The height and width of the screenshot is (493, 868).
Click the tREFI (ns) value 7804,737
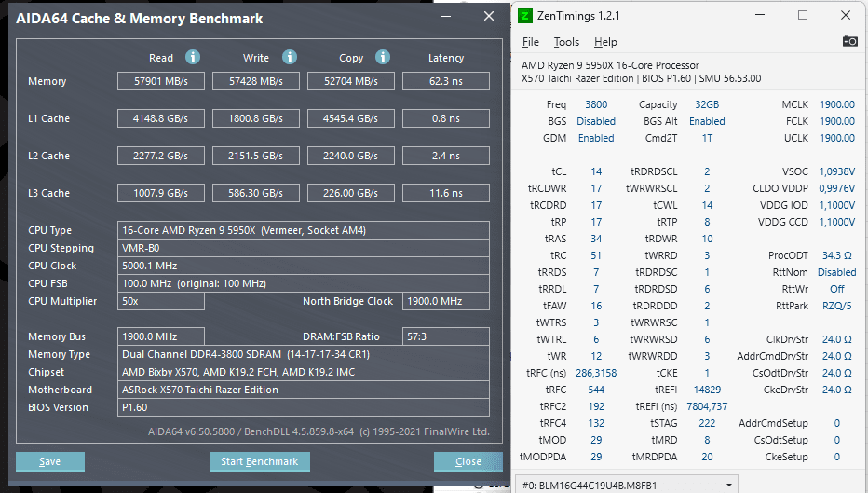pyautogui.click(x=707, y=406)
